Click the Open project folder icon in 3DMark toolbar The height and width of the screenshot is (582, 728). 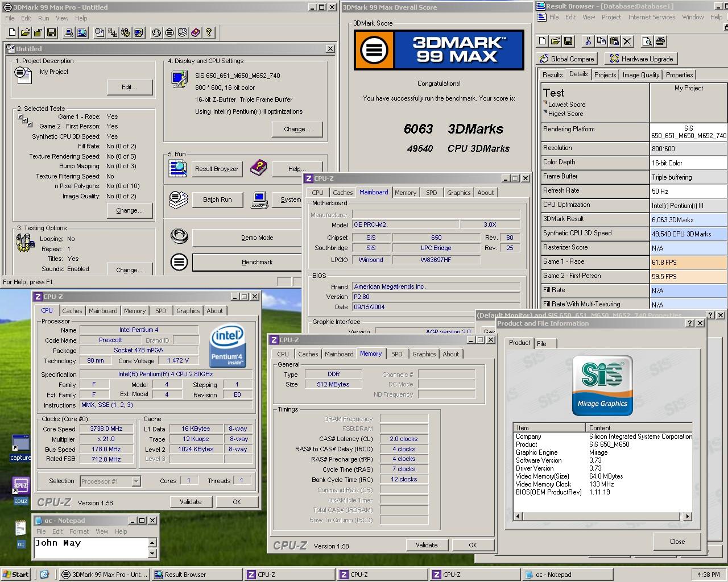point(25,32)
